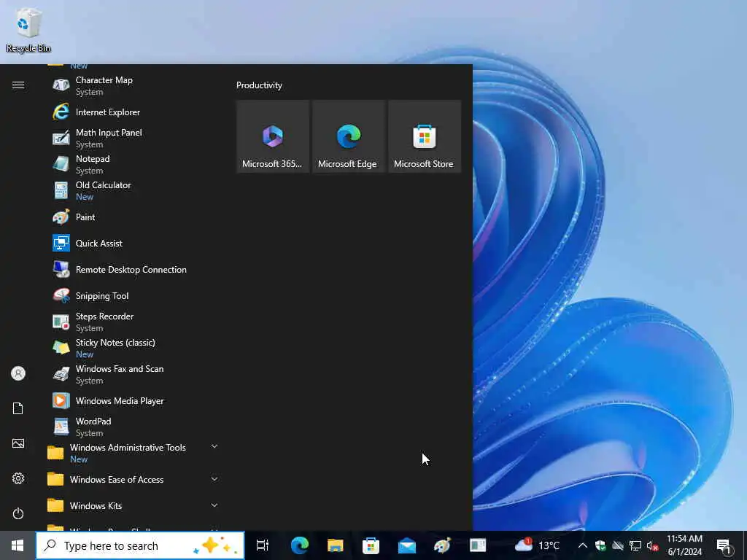Open File Explorer from the taskbar
Image resolution: width=747 pixels, height=560 pixels.
(x=336, y=545)
